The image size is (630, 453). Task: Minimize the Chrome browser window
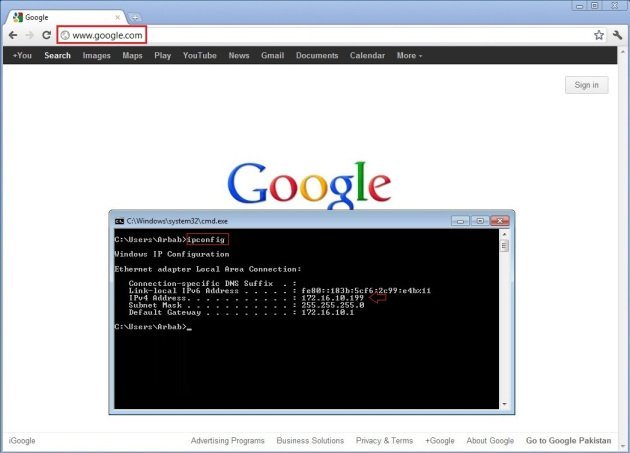pyautogui.click(x=579, y=6)
